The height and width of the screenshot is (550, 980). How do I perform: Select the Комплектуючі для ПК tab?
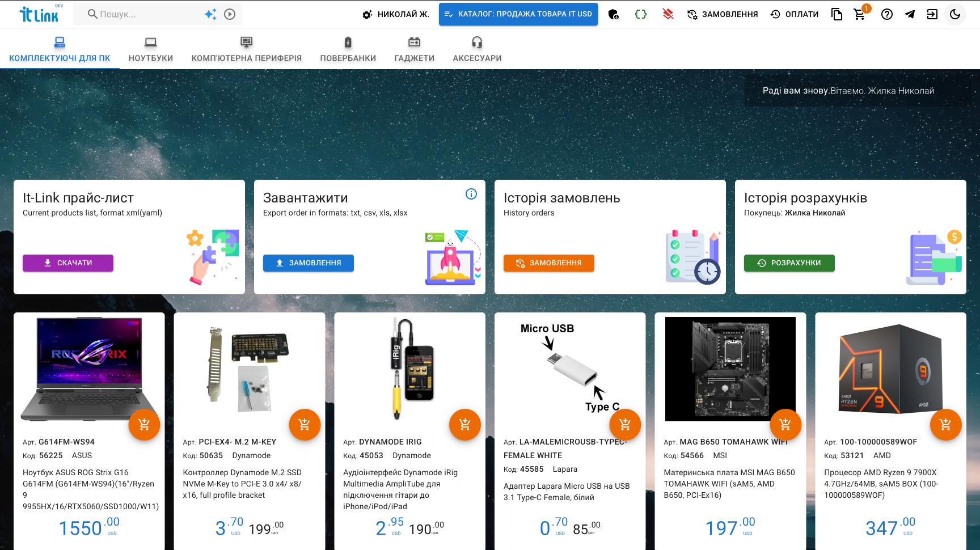coord(60,49)
